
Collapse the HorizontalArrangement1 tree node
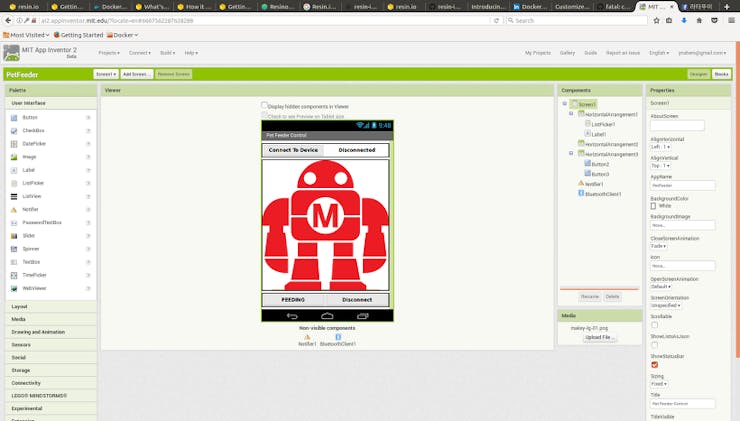[x=571, y=114]
